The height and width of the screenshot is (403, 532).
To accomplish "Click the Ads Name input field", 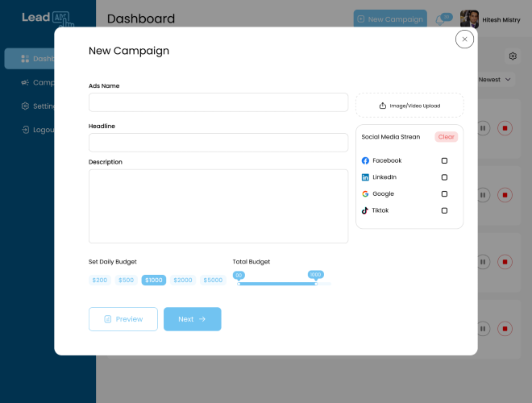I will [218, 102].
